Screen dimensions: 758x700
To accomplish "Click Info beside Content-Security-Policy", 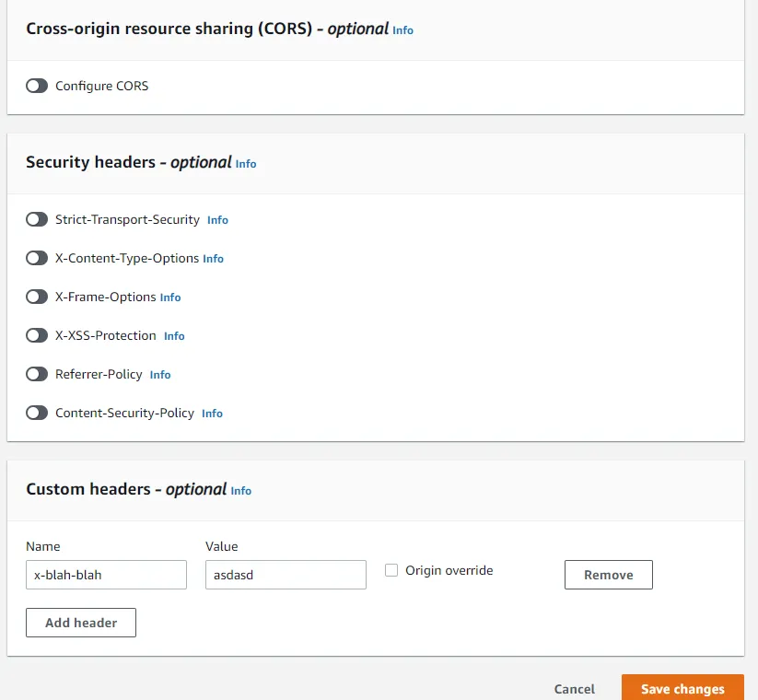I will (212, 414).
